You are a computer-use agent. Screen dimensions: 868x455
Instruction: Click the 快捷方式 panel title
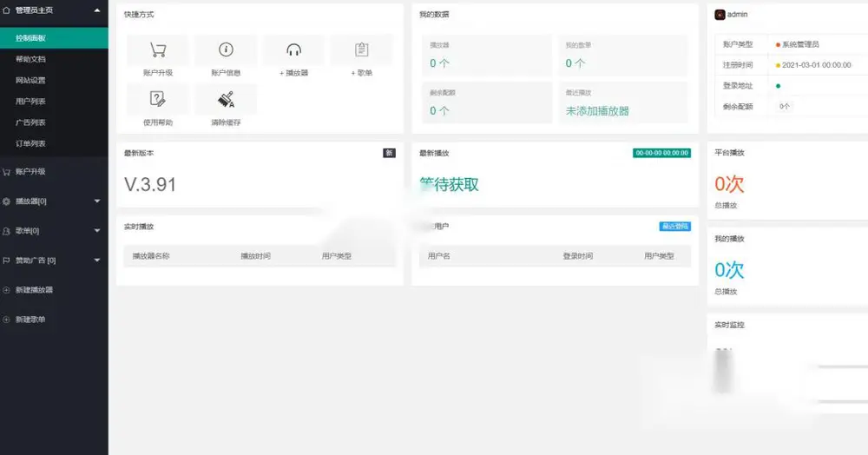click(x=139, y=15)
